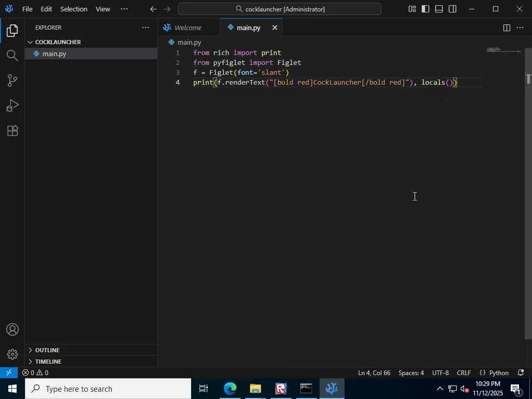Expand the OUTLINE section
Viewport: 532px width, 399px height.
pyautogui.click(x=91, y=350)
